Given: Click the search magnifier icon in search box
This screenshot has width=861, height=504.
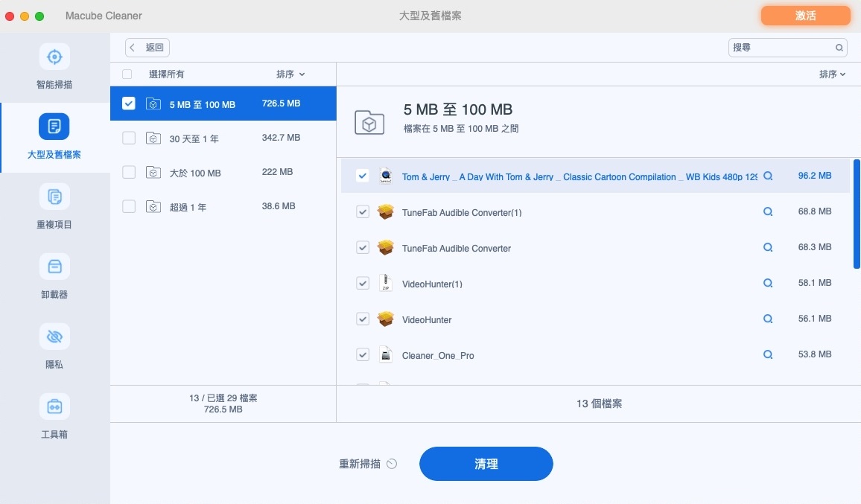Looking at the screenshot, I should [839, 48].
